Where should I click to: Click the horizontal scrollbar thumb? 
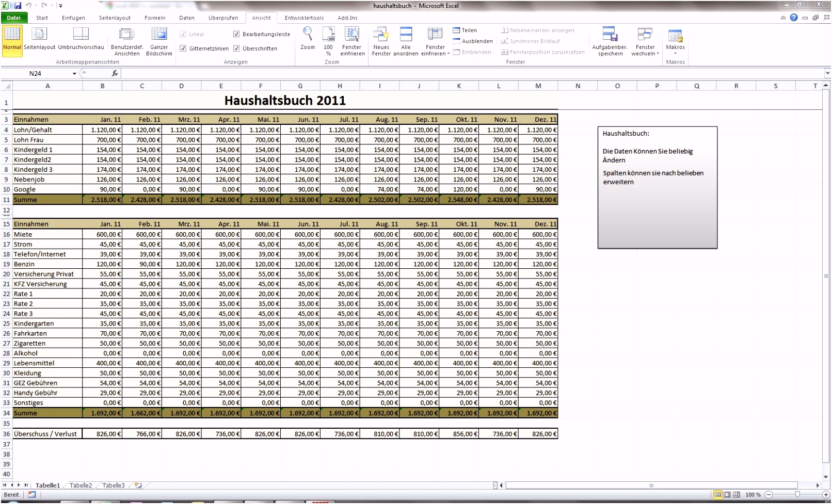click(651, 485)
